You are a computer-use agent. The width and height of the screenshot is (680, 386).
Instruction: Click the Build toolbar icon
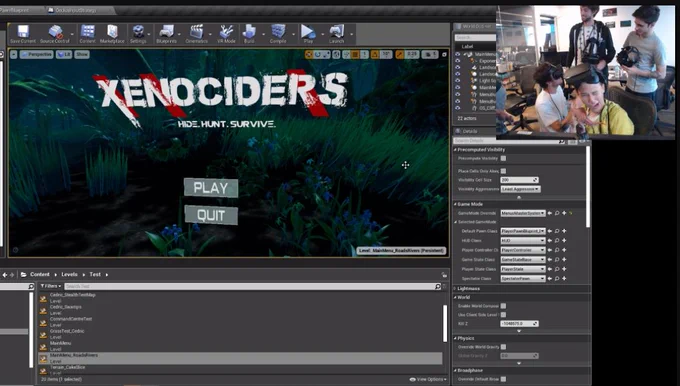pyautogui.click(x=249, y=34)
